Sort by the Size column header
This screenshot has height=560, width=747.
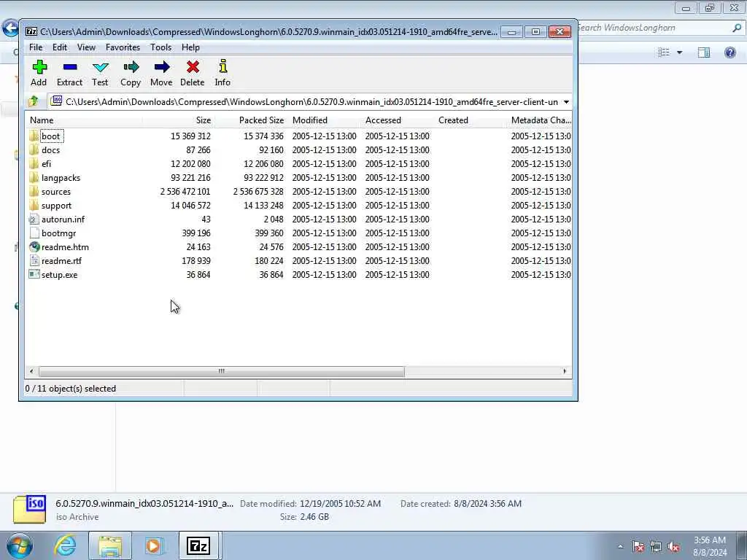pos(178,120)
